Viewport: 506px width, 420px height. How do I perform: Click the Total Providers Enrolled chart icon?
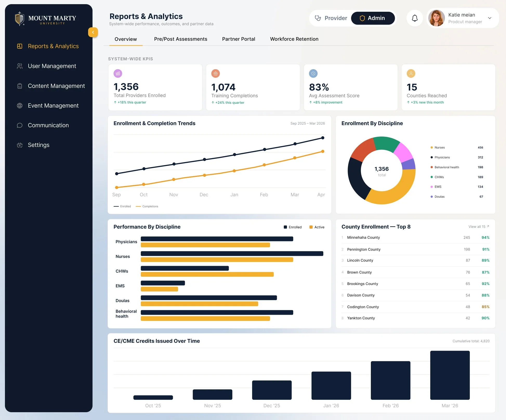point(118,73)
